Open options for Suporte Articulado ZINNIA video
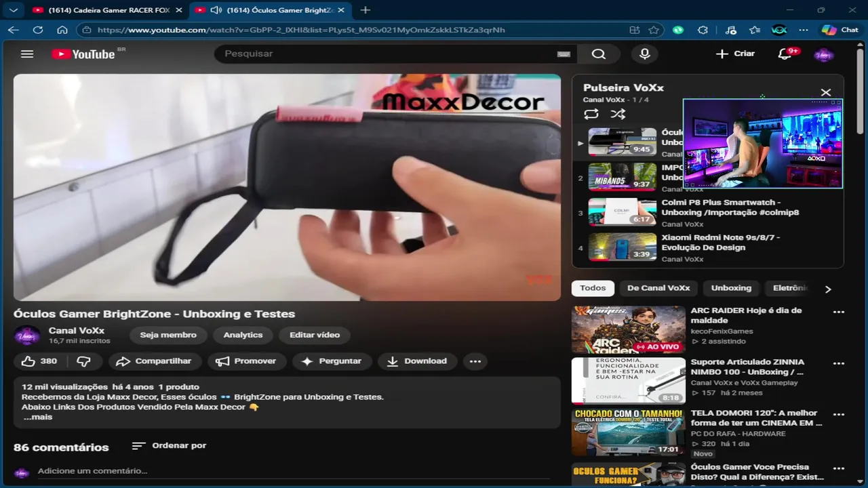 pyautogui.click(x=839, y=363)
